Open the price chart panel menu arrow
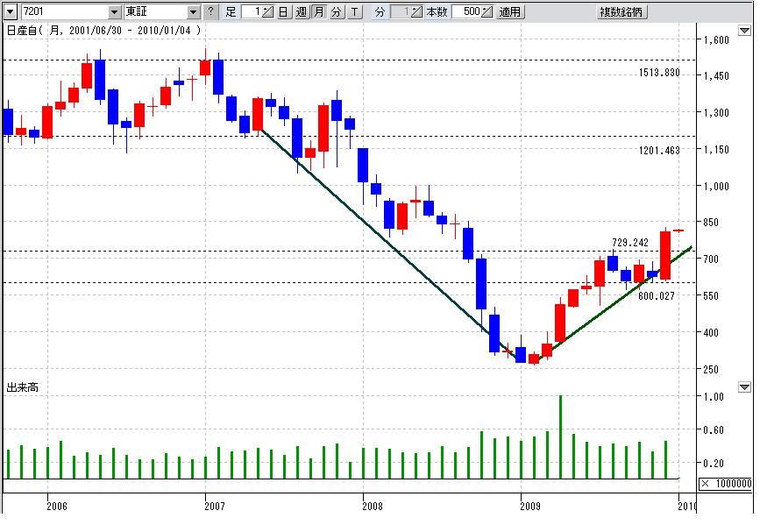The image size is (767, 532). (x=744, y=31)
